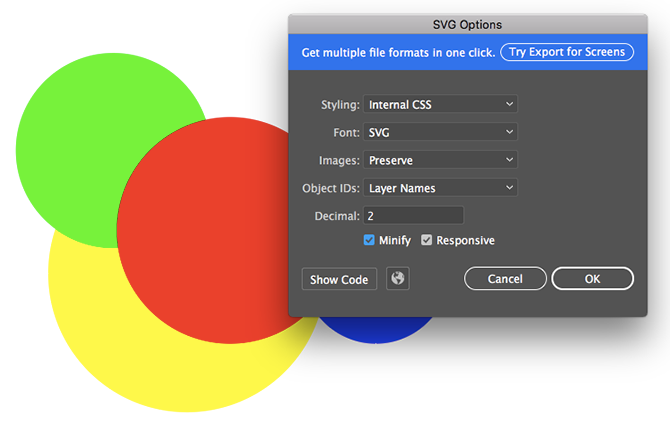670x423 pixels.
Task: Expand the Images dropdown
Action: pyautogui.click(x=440, y=160)
